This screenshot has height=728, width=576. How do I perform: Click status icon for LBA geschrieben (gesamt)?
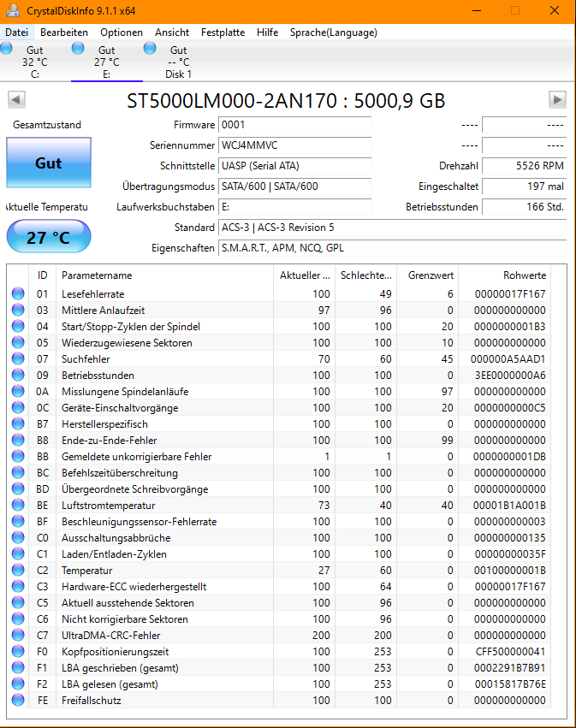(18, 667)
